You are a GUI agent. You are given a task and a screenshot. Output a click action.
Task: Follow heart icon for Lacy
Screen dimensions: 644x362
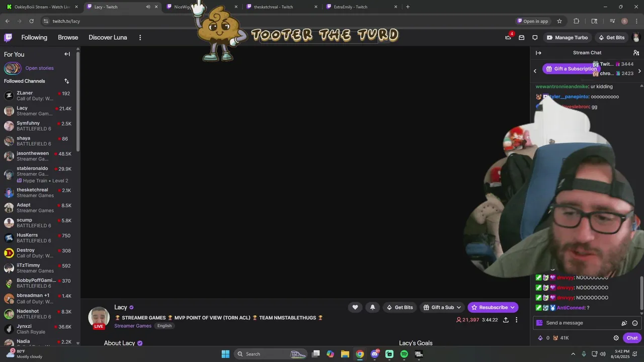point(355,307)
